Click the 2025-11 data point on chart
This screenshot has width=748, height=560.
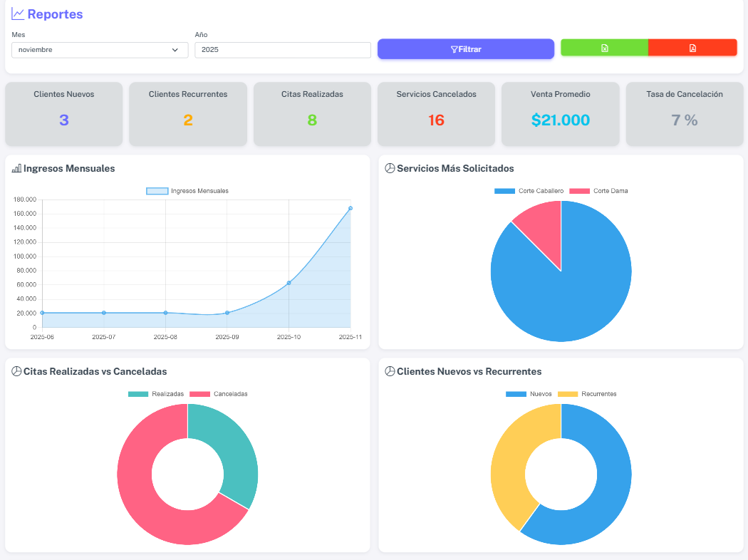tap(350, 208)
